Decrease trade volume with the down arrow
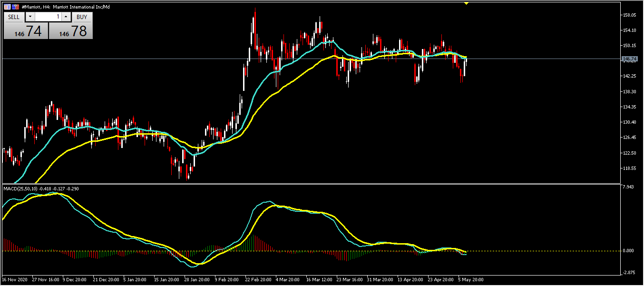The width and height of the screenshot is (644, 286). (29, 17)
